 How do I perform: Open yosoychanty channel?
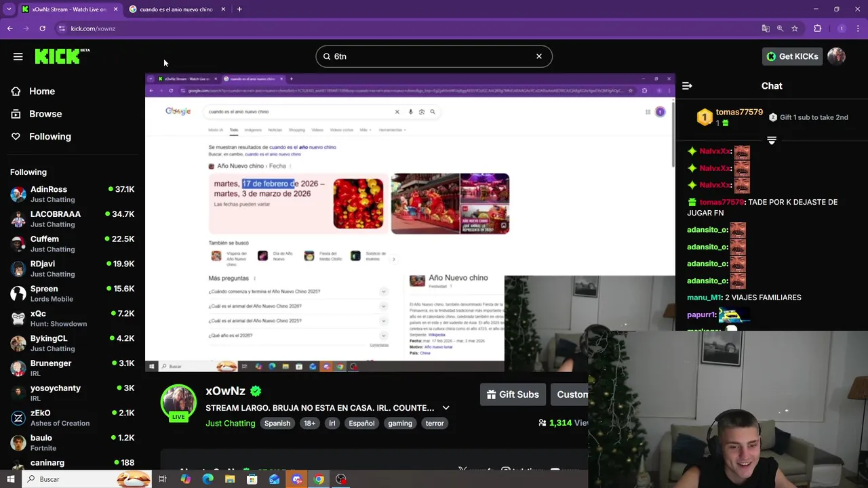click(x=73, y=393)
